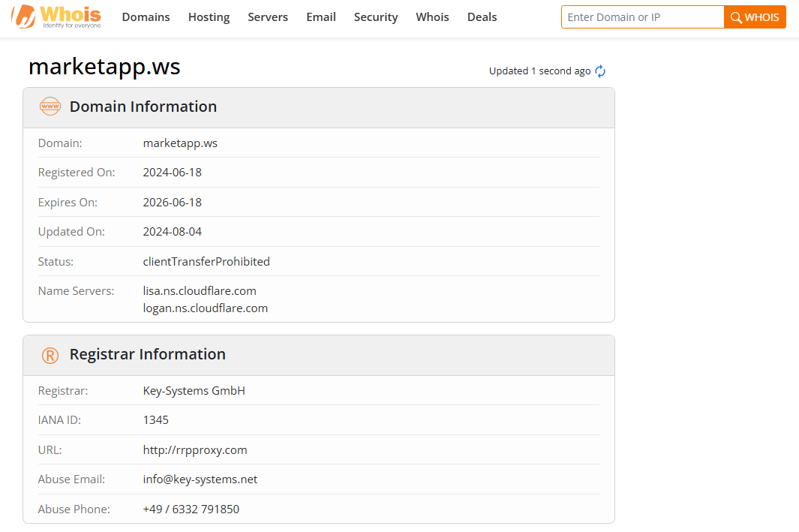Click the IANA ID value 1345
Screen dimensions: 799x532
click(156, 420)
